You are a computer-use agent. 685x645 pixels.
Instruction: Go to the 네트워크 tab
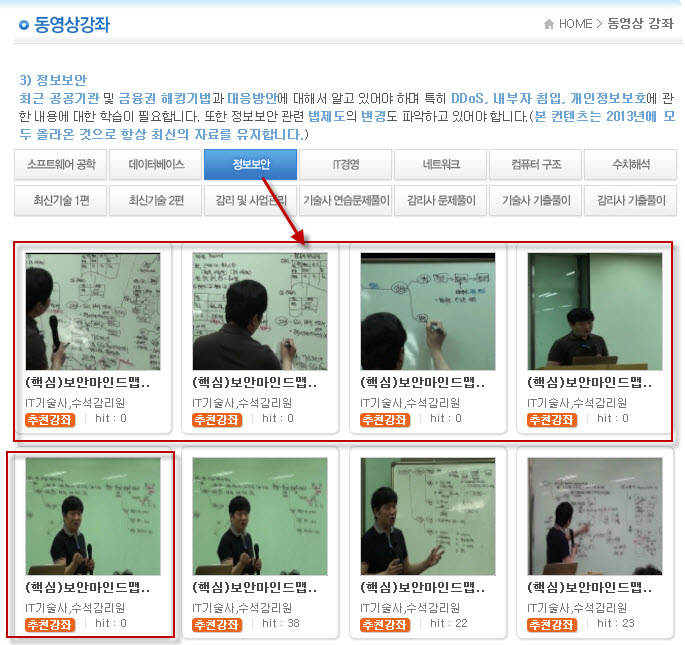pos(440,165)
